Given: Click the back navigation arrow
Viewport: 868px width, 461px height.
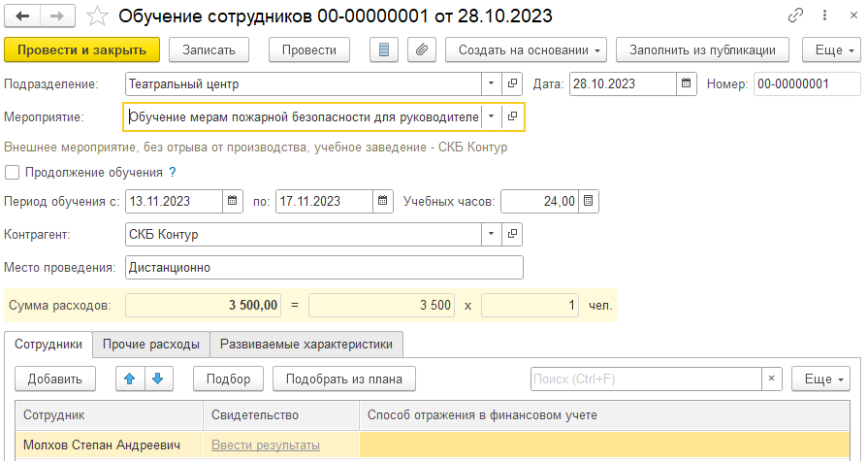Looking at the screenshot, I should click(22, 16).
